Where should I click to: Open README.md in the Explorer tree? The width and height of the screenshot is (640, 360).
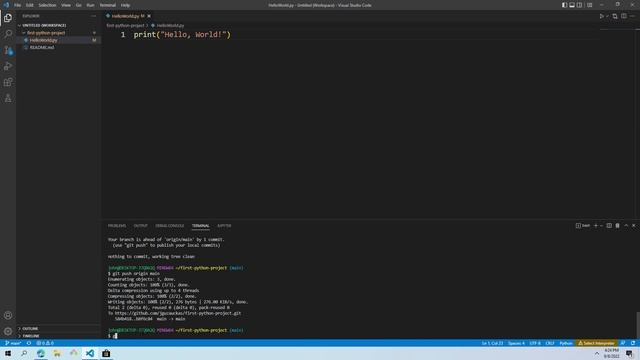point(42,47)
